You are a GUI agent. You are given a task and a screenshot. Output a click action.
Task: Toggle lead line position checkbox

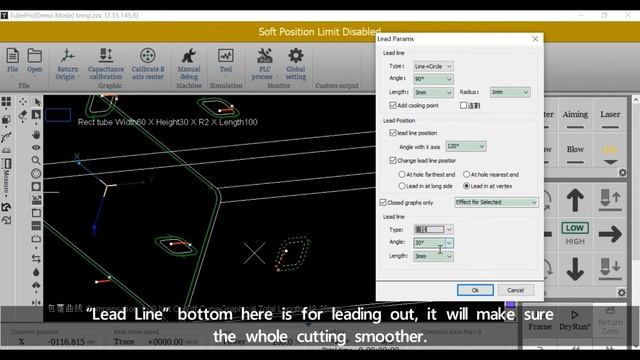pos(393,133)
